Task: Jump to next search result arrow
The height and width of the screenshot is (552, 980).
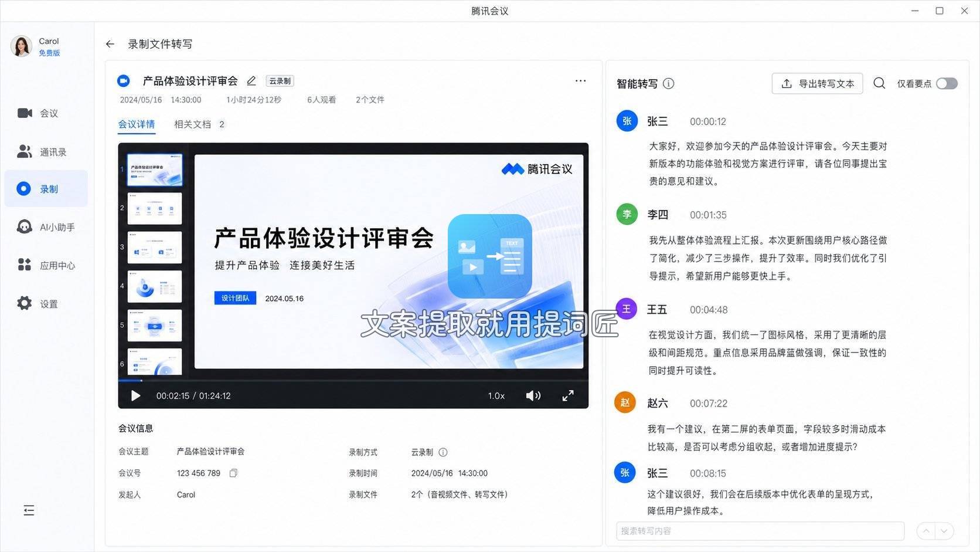Action: (944, 531)
